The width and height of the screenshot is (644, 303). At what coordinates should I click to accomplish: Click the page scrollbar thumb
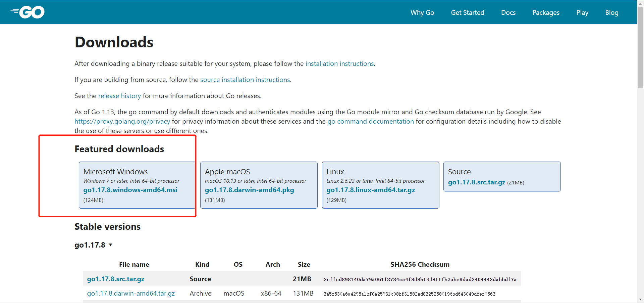[640, 47]
